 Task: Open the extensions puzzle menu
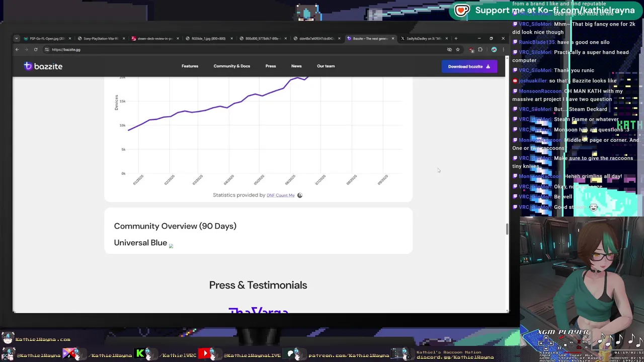coord(480,49)
